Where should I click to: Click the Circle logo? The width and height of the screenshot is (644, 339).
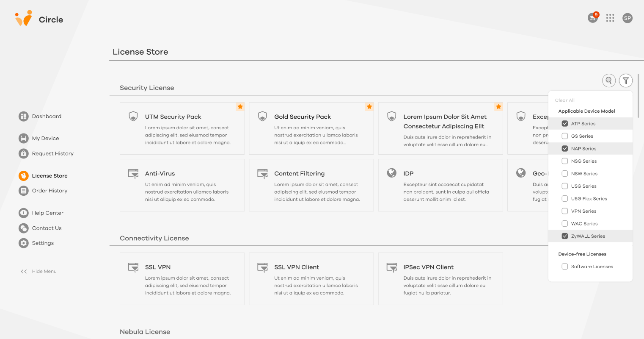point(39,19)
